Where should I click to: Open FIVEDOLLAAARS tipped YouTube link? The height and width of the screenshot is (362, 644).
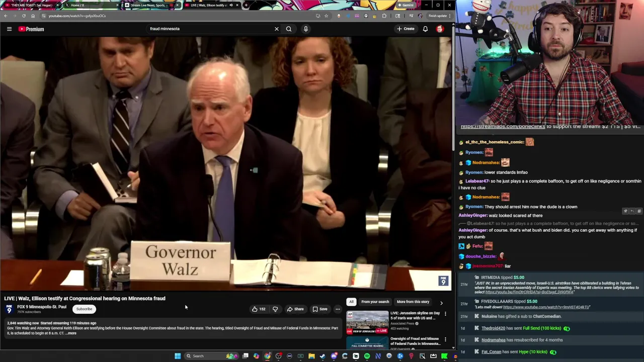point(546,307)
